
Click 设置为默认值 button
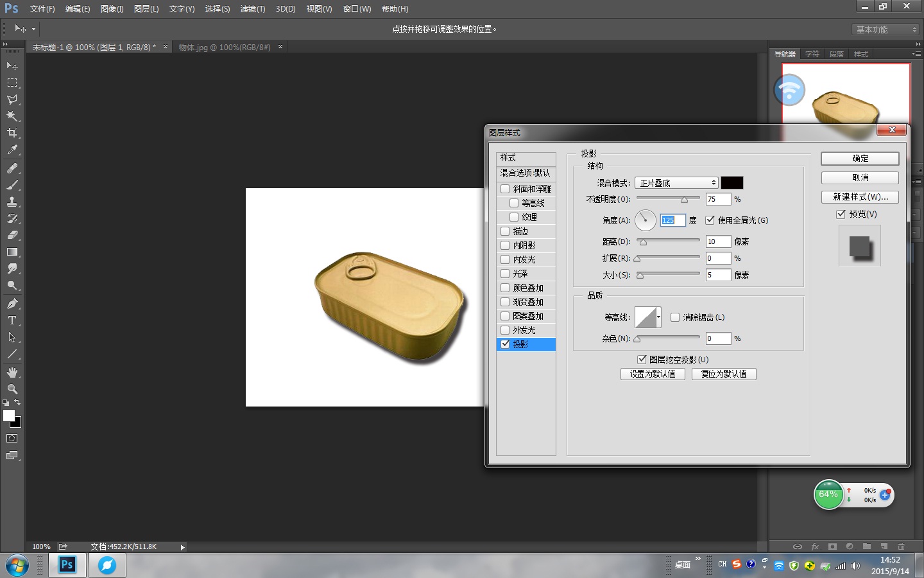pos(653,374)
